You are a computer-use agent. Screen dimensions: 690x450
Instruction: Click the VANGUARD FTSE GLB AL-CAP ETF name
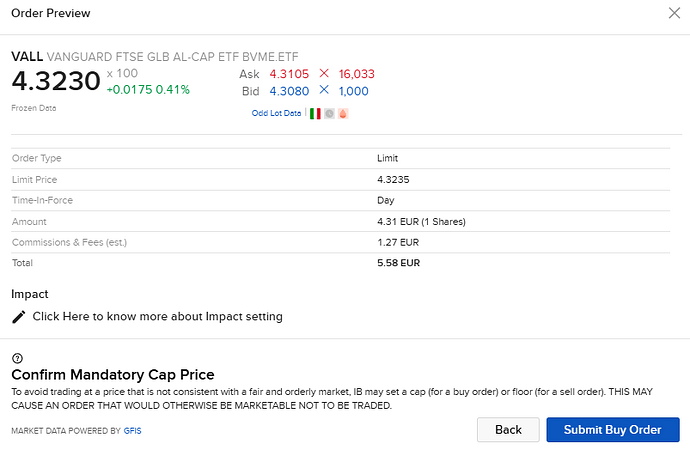coord(172,57)
